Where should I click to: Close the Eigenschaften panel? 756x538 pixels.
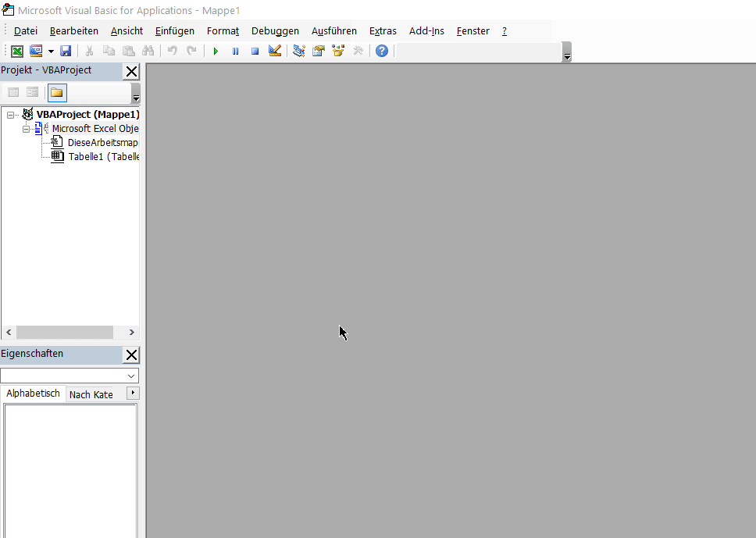click(x=131, y=355)
